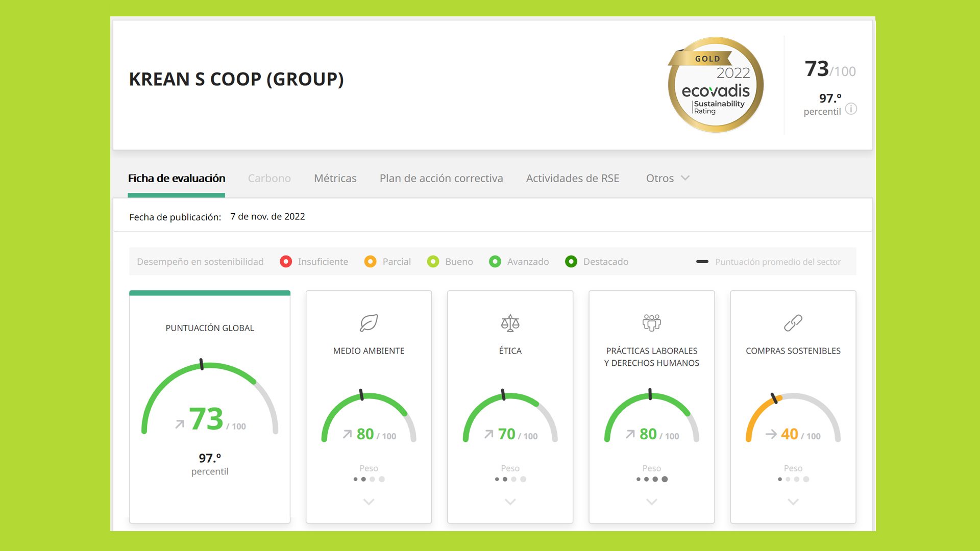This screenshot has width=980, height=551.
Task: Click the Peso dots under Compras Sostenibles
Action: coord(793,479)
